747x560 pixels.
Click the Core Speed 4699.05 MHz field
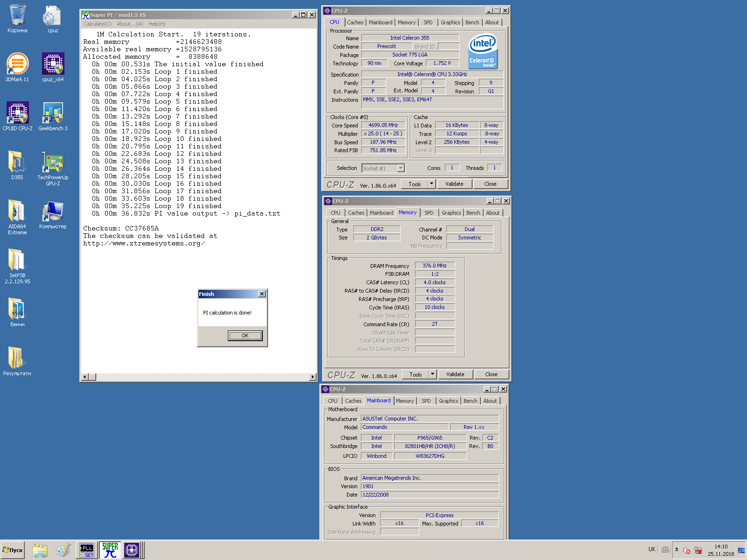point(383,125)
